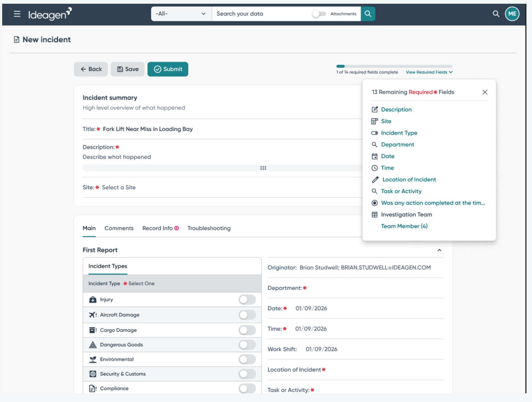Click the Security & Customs globe icon
The height and width of the screenshot is (402, 532).
point(93,374)
